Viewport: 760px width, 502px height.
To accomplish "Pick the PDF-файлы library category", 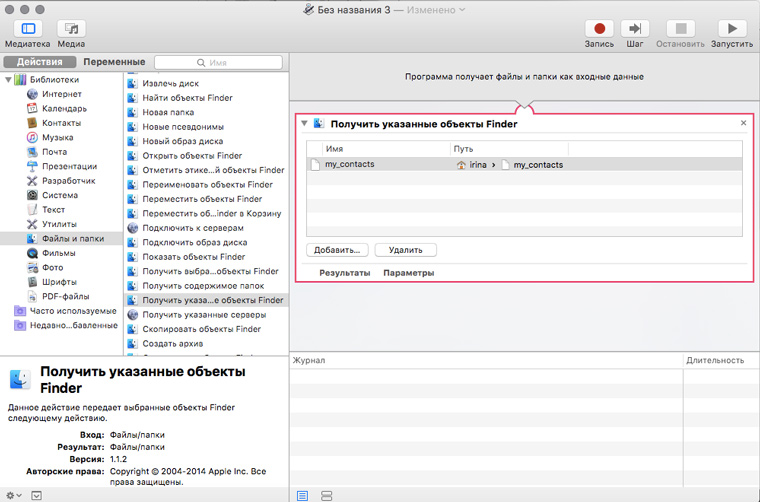I will pos(65,296).
